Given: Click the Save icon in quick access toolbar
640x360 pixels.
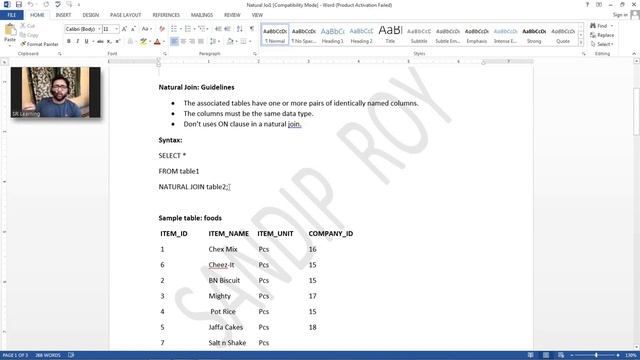Looking at the screenshot, I should click(x=18, y=4).
